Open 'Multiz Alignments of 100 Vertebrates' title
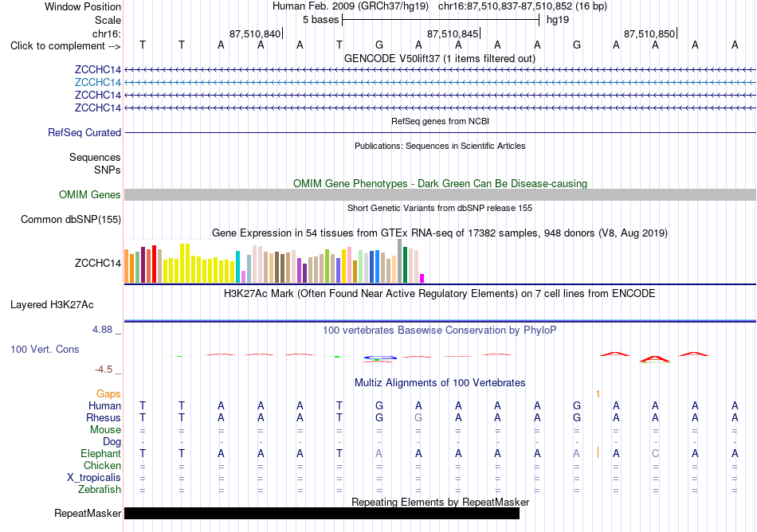Viewport: 757px width, 532px height. point(440,383)
